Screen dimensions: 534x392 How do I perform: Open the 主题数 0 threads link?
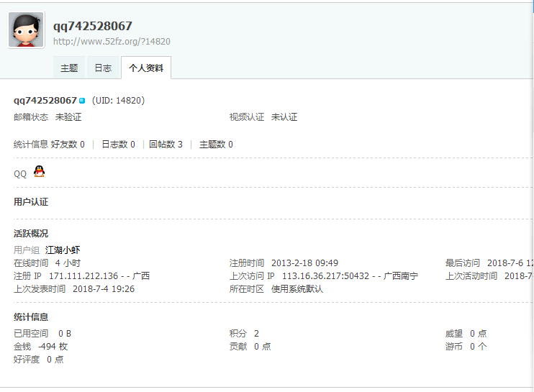point(216,145)
